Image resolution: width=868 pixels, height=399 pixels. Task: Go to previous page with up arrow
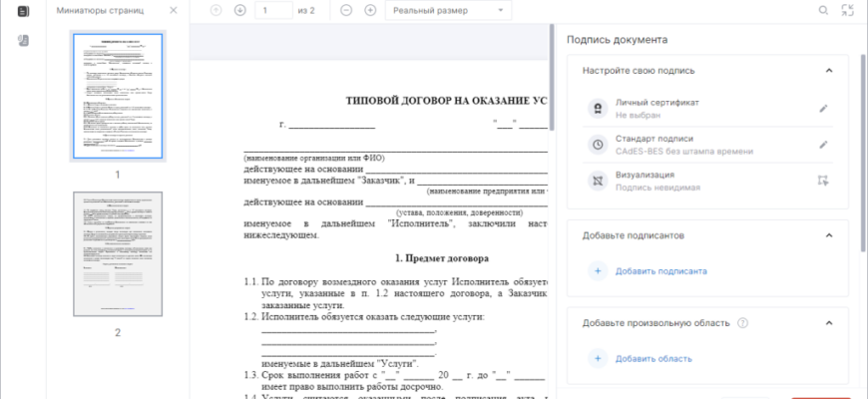pos(216,11)
